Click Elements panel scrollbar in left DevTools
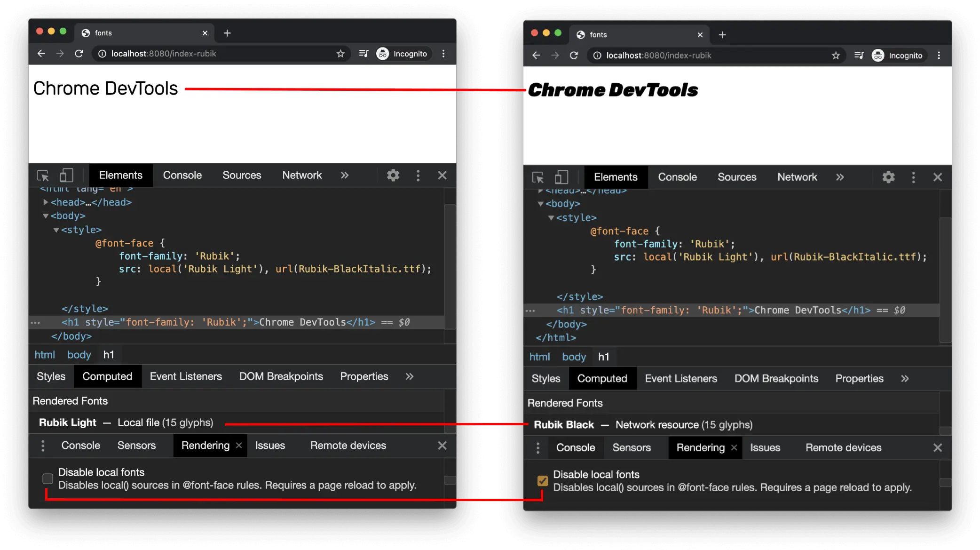 point(450,266)
